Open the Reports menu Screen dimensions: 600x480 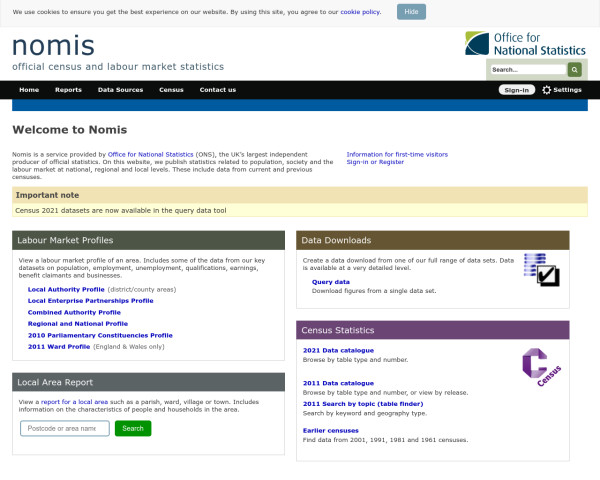pyautogui.click(x=68, y=90)
